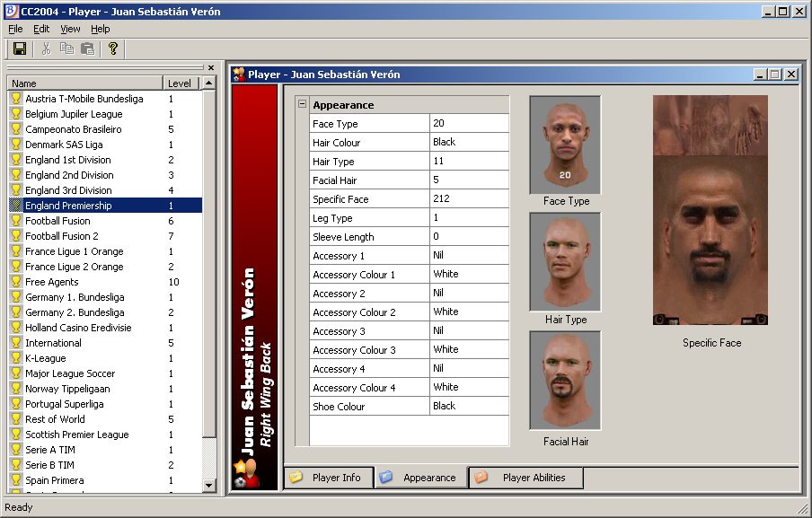Click the Save toolbar icon
Viewport: 812px width, 518px height.
[x=20, y=48]
